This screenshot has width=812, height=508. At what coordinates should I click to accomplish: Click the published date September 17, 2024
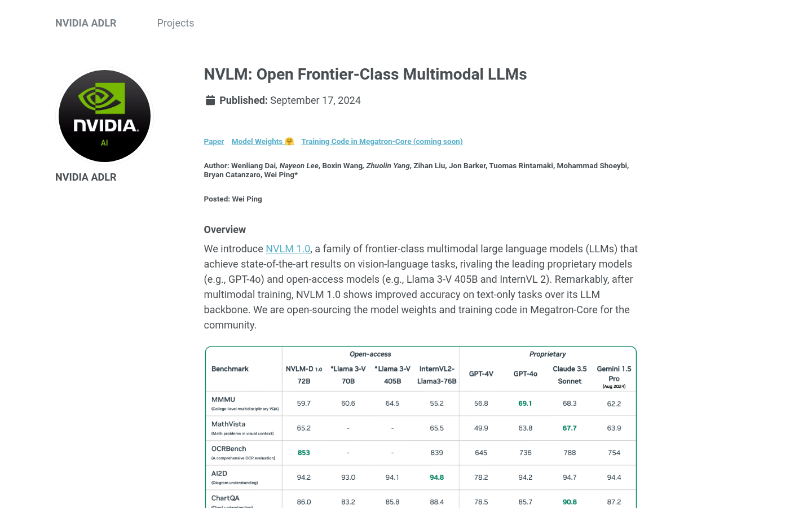(315, 100)
